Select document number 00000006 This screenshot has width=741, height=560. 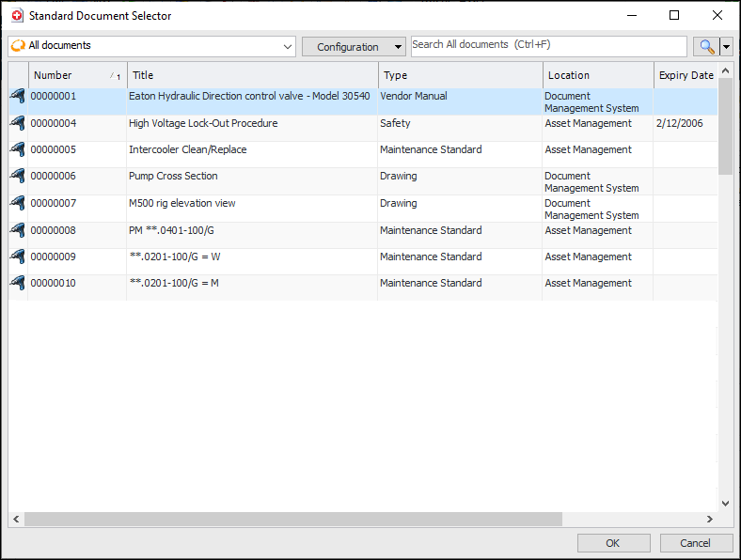pyautogui.click(x=54, y=176)
